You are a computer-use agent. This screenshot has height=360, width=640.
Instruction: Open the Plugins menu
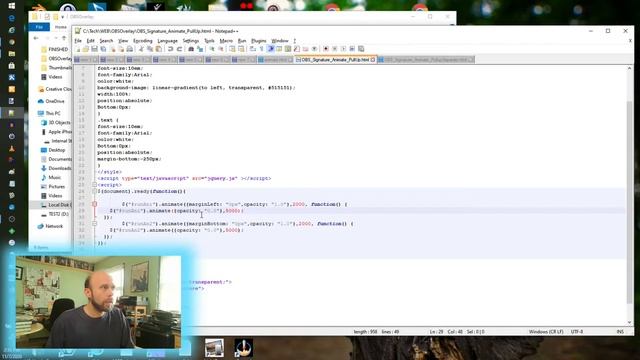258,41
